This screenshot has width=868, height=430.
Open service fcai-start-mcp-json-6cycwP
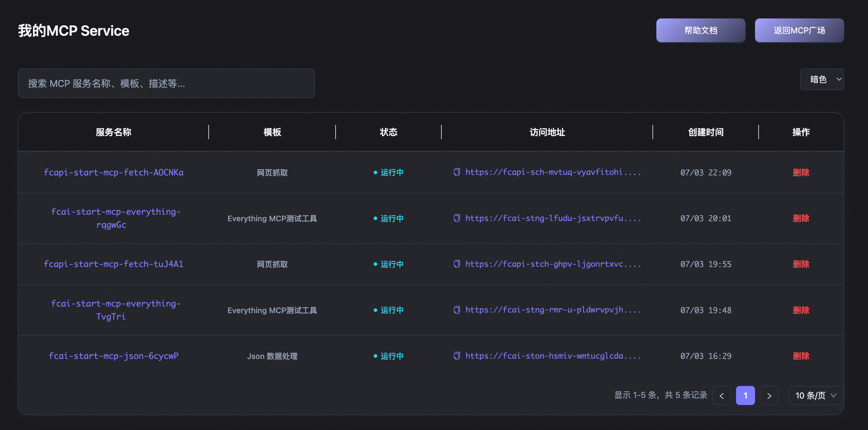tap(114, 356)
